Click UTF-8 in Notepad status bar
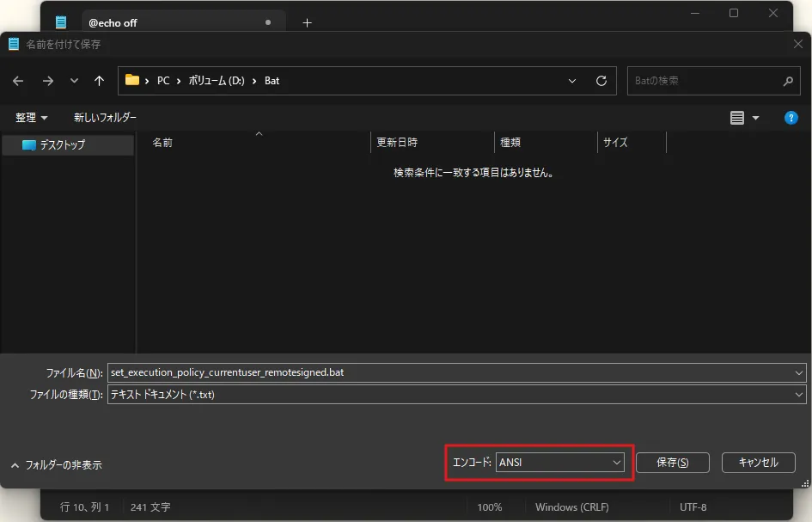The image size is (812, 522). 693,507
